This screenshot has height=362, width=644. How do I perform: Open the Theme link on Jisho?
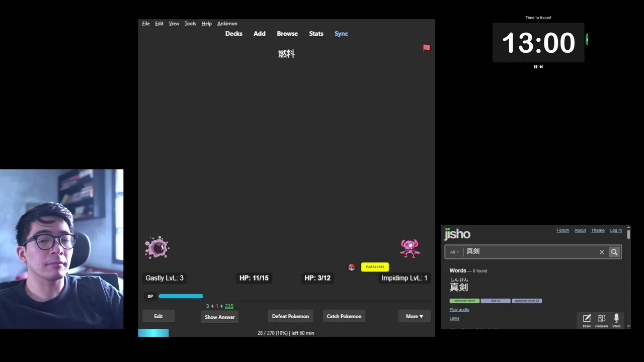(598, 230)
